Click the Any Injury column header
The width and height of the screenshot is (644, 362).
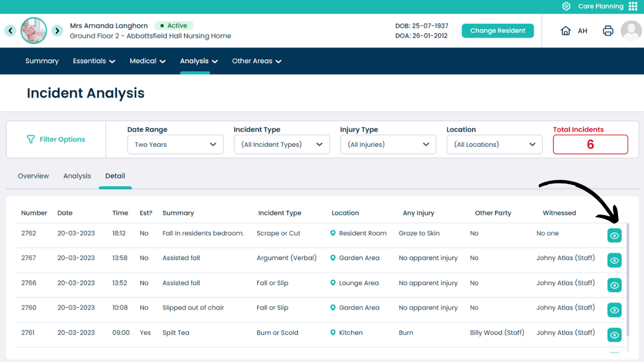point(418,213)
